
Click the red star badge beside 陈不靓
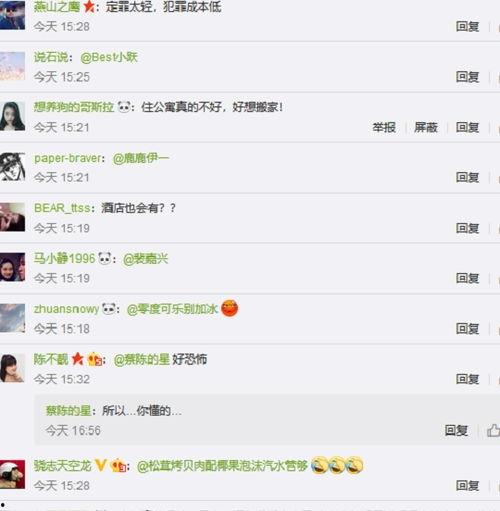tap(78, 359)
